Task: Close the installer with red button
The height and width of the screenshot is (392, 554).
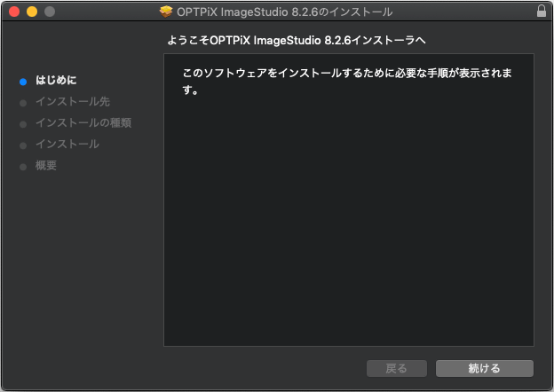Action: pyautogui.click(x=14, y=12)
